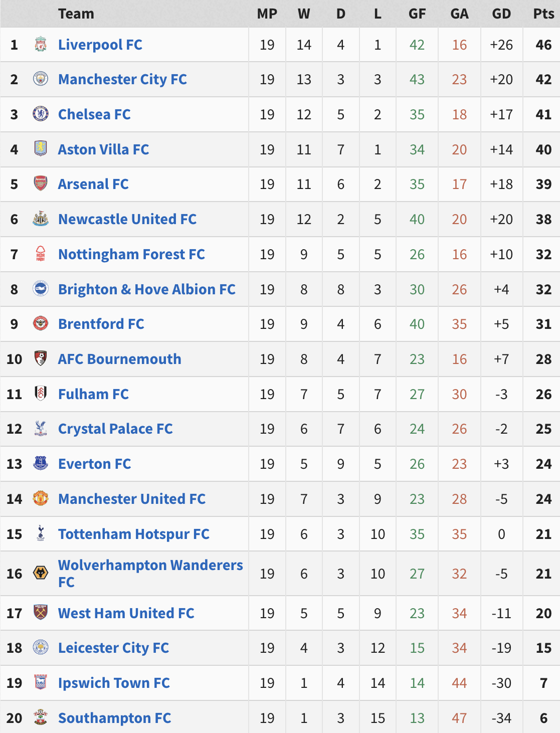This screenshot has width=560, height=733.
Task: Click the Liverpool FC crest icon
Action: tap(41, 45)
